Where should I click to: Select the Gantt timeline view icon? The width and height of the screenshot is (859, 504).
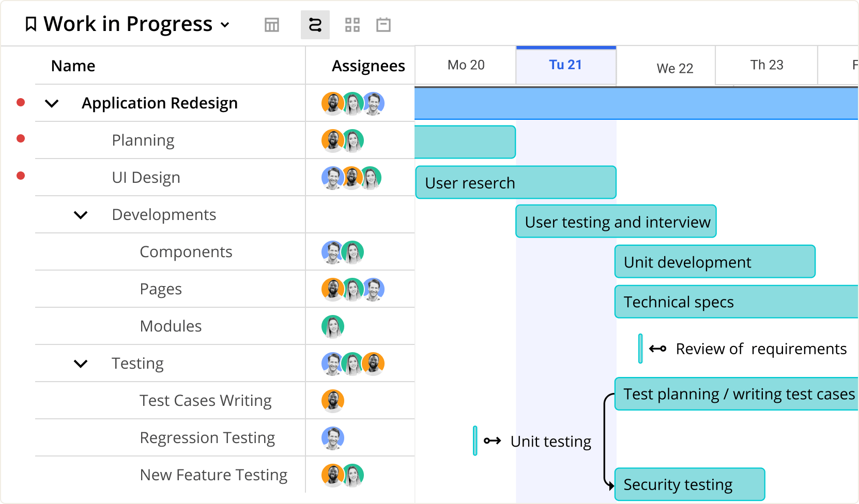(315, 25)
